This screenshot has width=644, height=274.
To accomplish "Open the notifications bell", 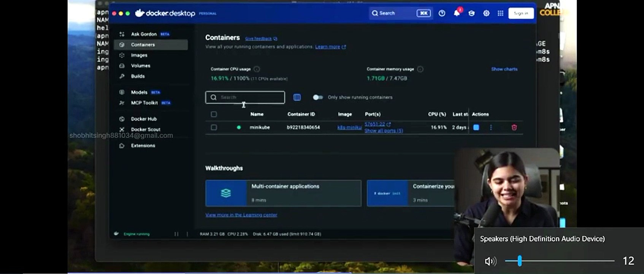I will (457, 13).
